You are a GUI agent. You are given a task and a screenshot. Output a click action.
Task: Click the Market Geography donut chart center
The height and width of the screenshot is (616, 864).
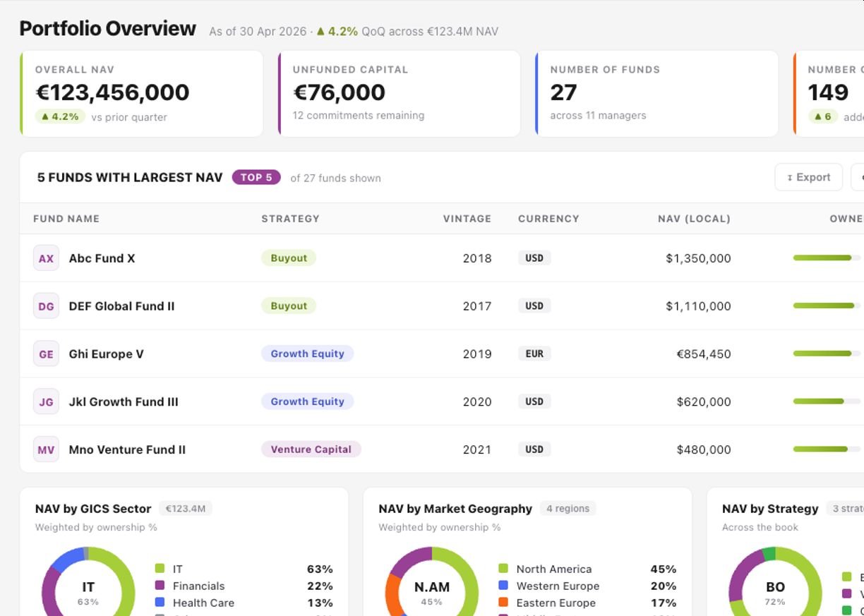click(x=431, y=592)
